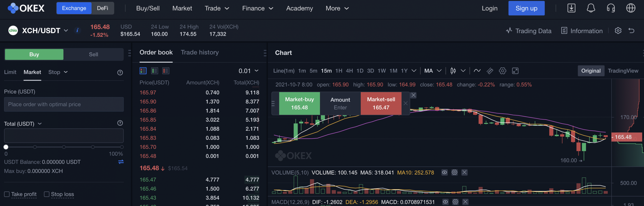Select the Order book tab
Screen dimensions: 644x206
pos(156,52)
